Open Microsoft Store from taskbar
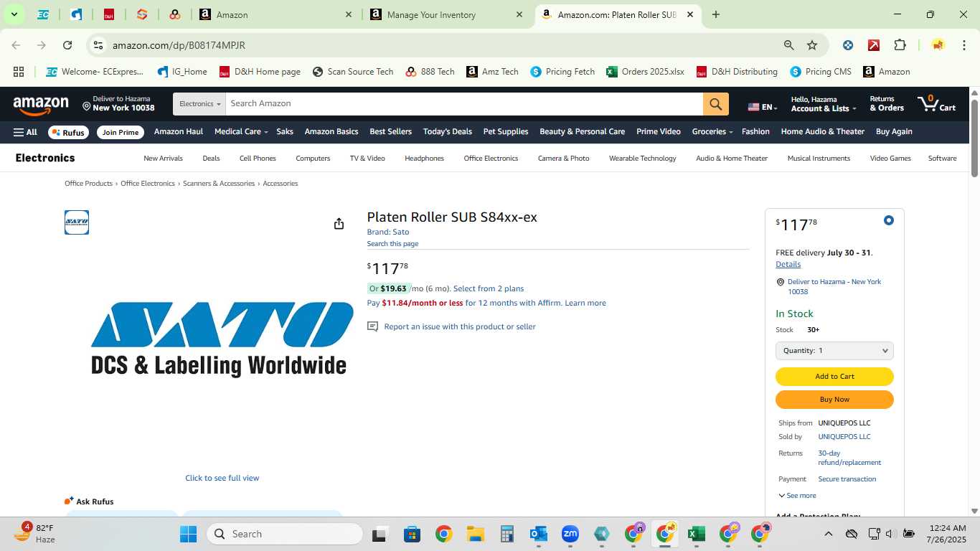 tap(412, 534)
